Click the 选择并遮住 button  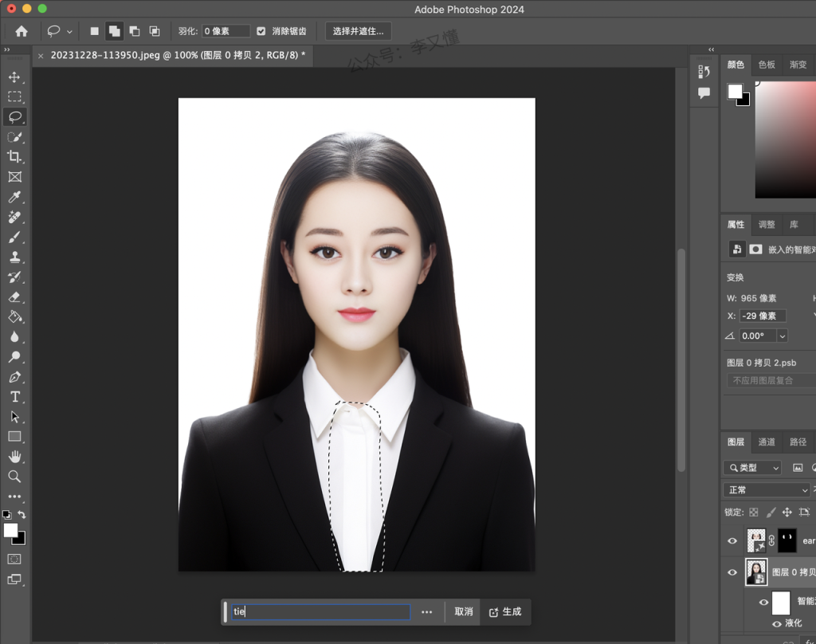click(x=358, y=31)
